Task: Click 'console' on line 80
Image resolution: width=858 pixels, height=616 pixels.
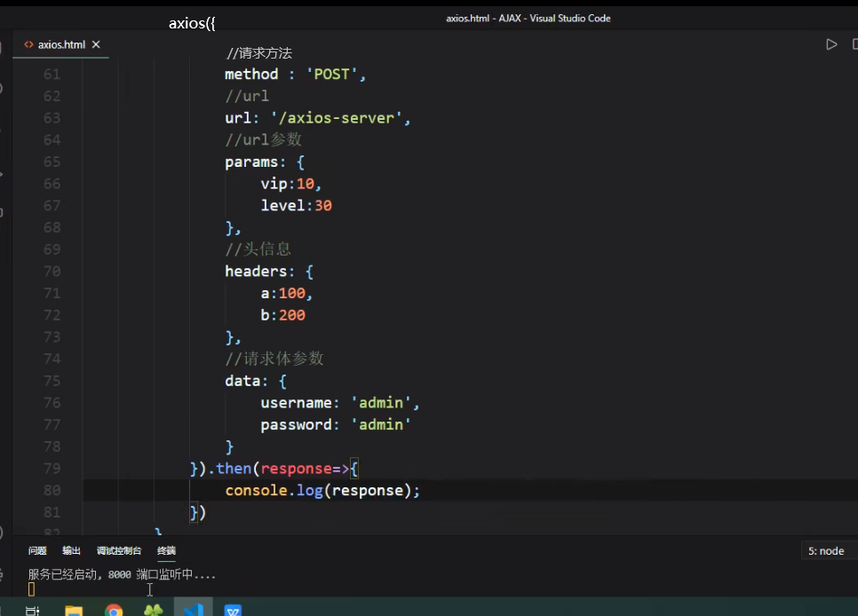Action: [256, 490]
